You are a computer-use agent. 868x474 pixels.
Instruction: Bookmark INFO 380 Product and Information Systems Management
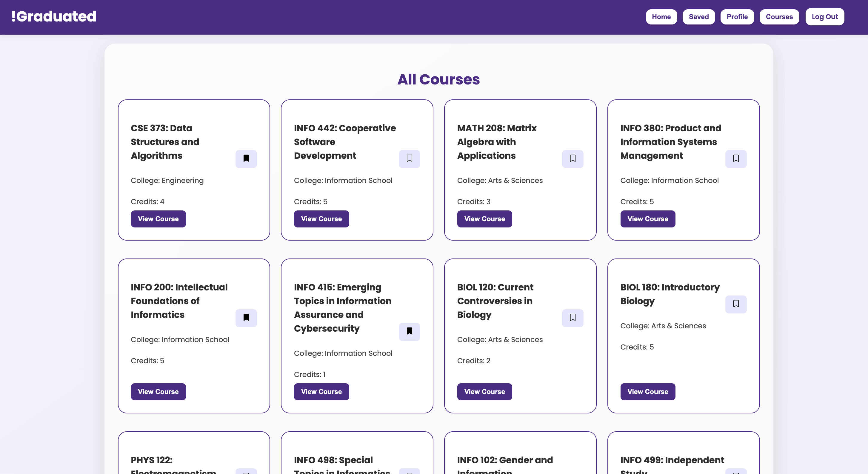[x=736, y=159]
